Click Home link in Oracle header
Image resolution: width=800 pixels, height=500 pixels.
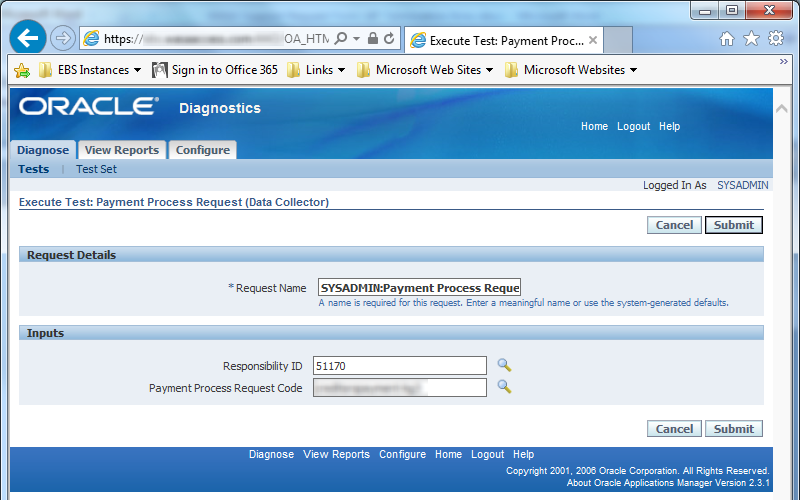tap(594, 126)
